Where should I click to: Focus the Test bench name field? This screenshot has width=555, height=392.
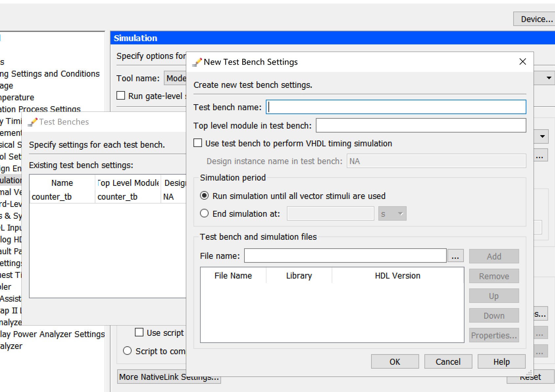coord(396,107)
